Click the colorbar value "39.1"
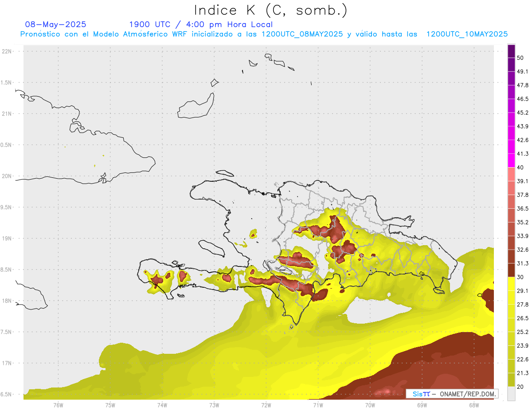Viewport: 532px width, 411px height. 523,181
